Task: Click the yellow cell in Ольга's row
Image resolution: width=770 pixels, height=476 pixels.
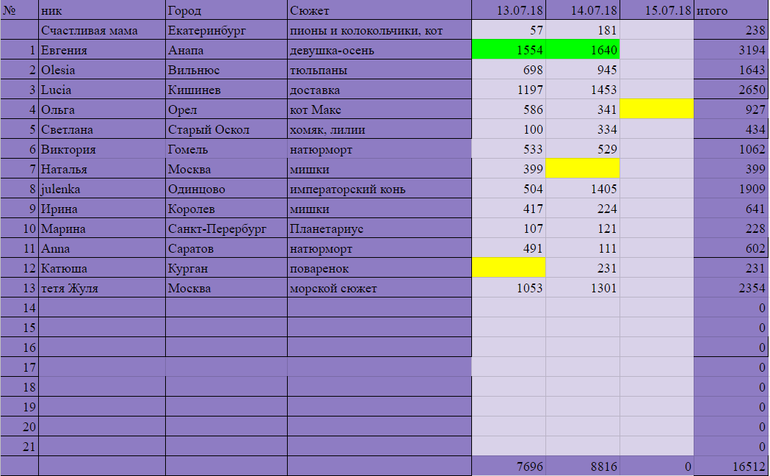Action: point(656,109)
